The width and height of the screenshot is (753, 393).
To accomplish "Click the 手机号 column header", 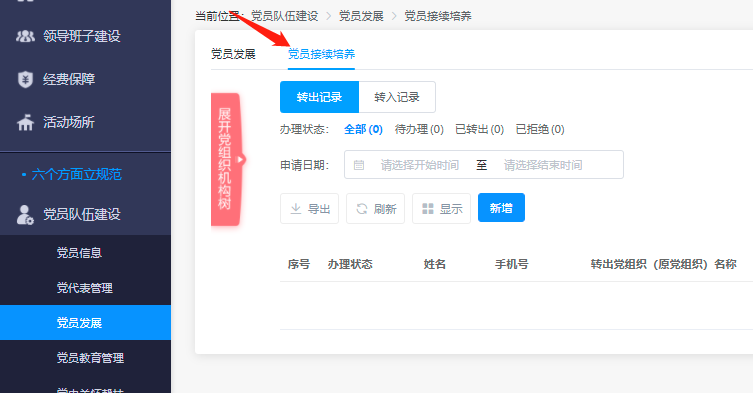I will click(512, 264).
